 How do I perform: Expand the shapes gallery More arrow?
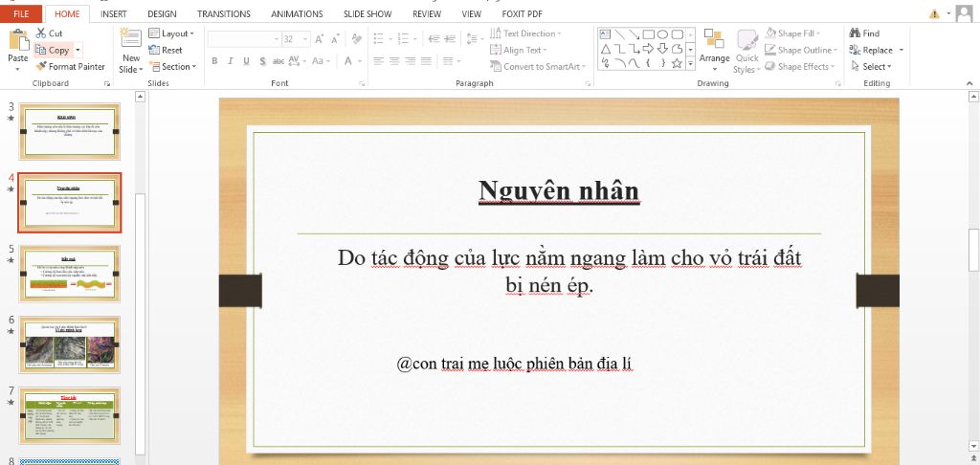(x=691, y=64)
